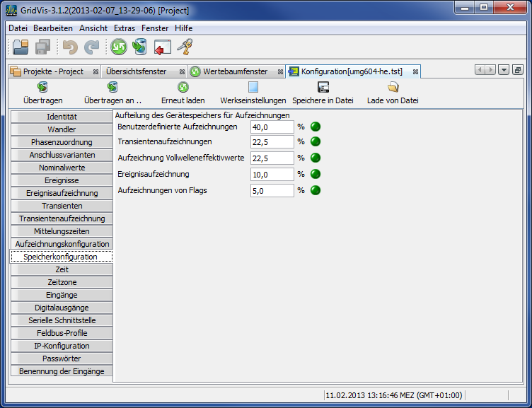Click green status light for Transientenaufzeichnungen
This screenshot has width=532, height=408.
click(x=316, y=141)
